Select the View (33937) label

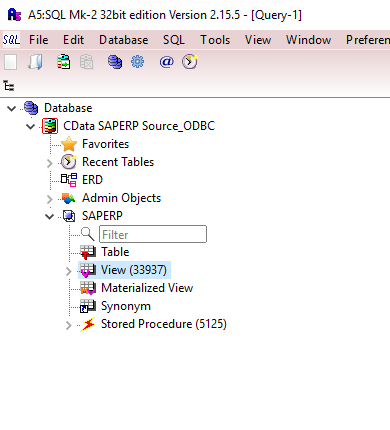(x=134, y=270)
